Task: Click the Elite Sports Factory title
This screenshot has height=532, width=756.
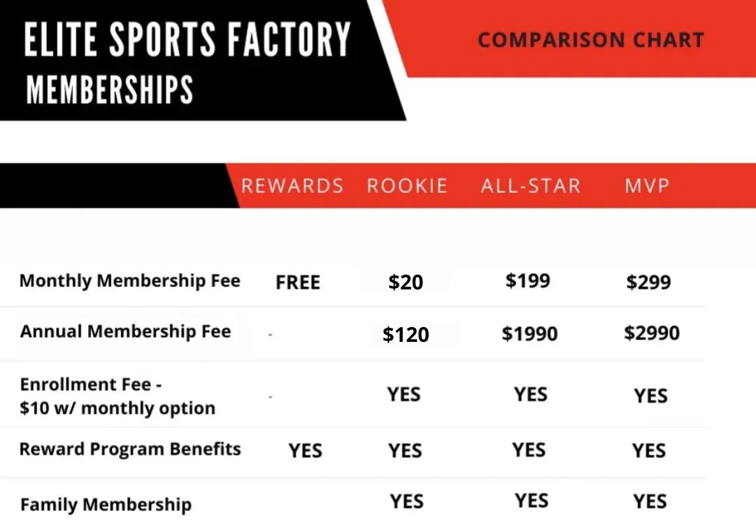Action: coord(187,40)
